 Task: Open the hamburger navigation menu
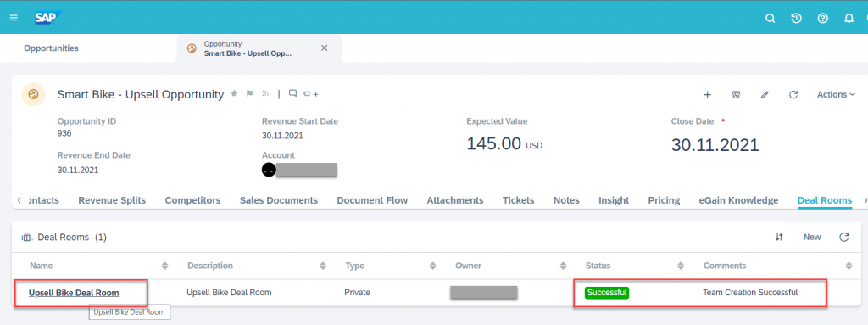(x=14, y=19)
